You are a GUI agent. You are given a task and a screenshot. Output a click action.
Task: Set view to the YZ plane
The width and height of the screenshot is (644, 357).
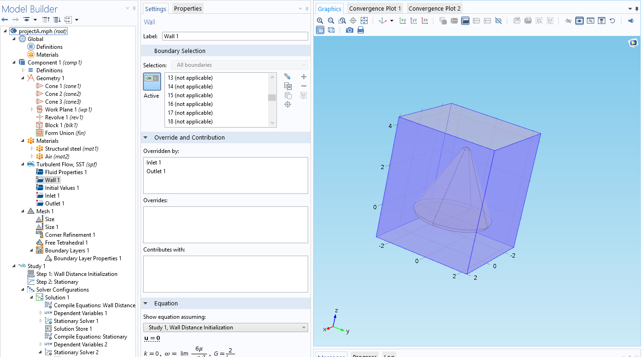tap(414, 21)
